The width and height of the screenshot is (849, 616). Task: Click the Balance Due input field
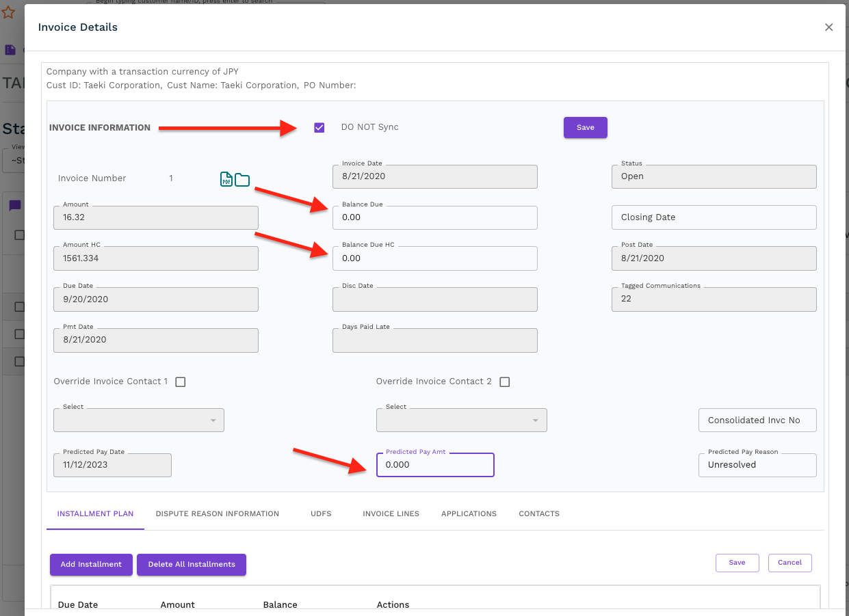click(434, 217)
